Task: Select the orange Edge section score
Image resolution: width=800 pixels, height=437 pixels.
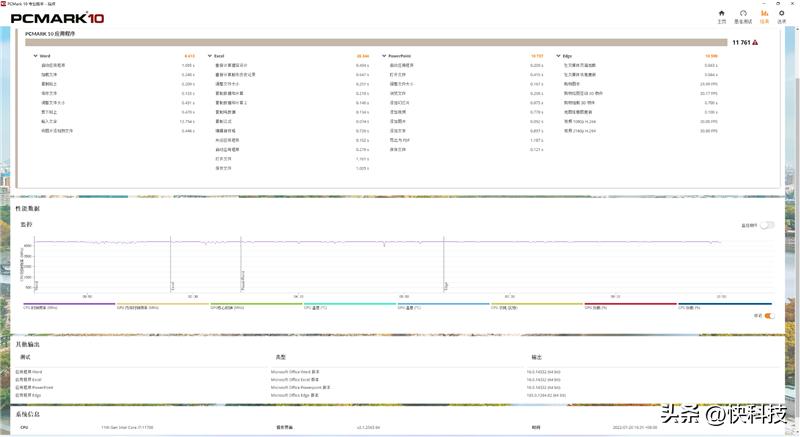Action: [711, 56]
